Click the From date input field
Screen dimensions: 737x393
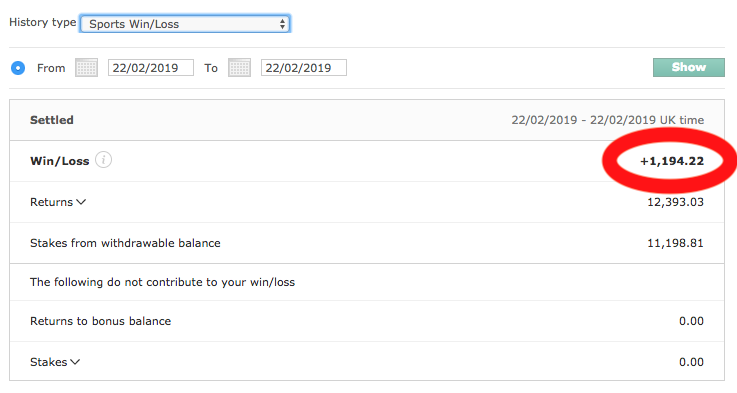tap(151, 68)
